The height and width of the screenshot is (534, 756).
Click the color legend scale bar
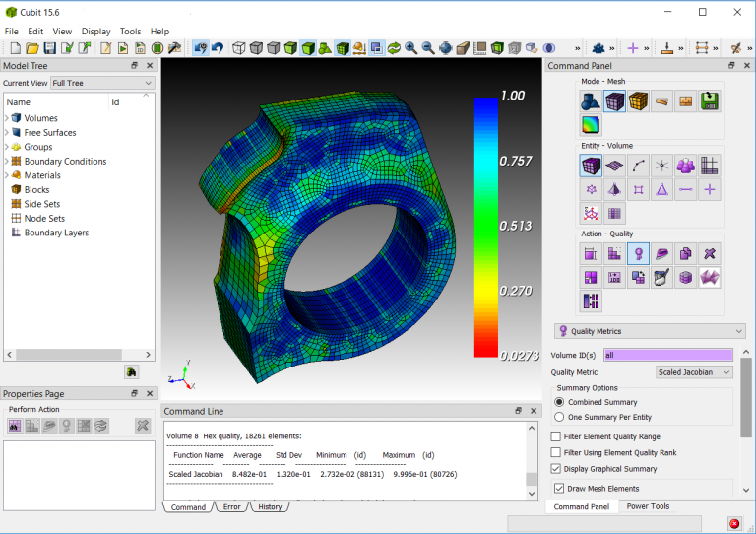485,228
